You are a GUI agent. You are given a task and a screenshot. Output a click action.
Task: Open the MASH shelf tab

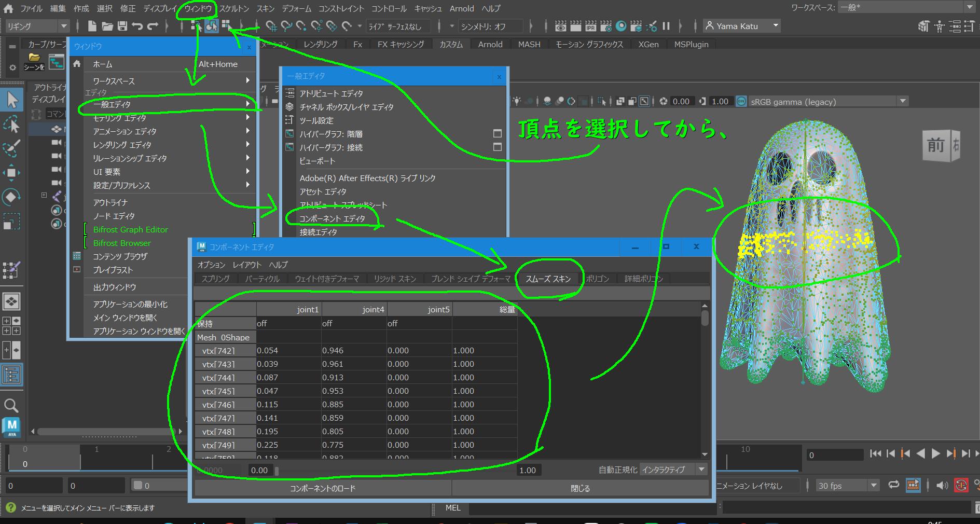tap(529, 45)
